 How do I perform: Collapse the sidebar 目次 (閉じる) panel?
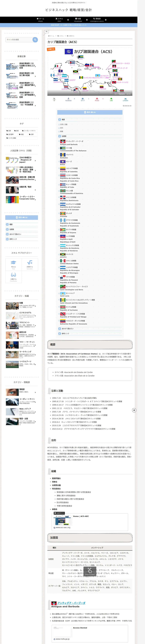[22, 217]
